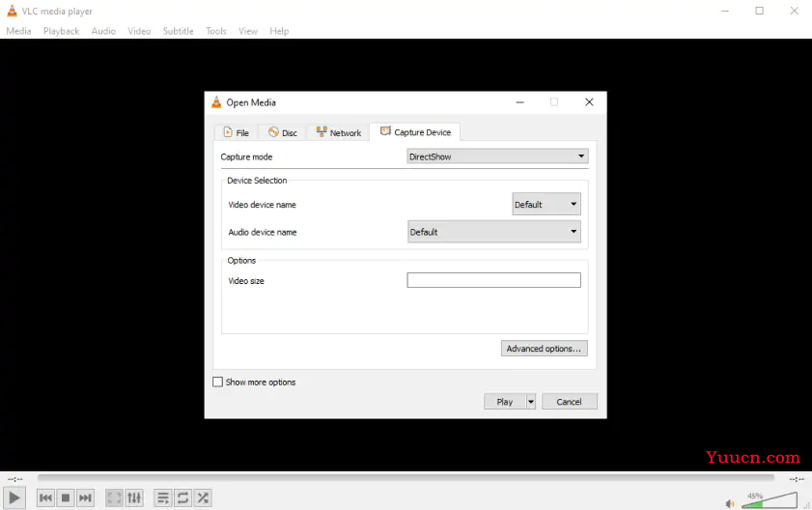This screenshot has width=812, height=510.
Task: Toggle fullscreen video icon
Action: point(114,498)
